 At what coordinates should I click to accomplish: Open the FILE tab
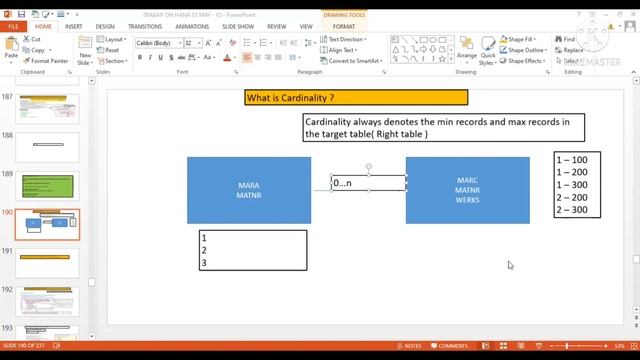[x=13, y=27]
